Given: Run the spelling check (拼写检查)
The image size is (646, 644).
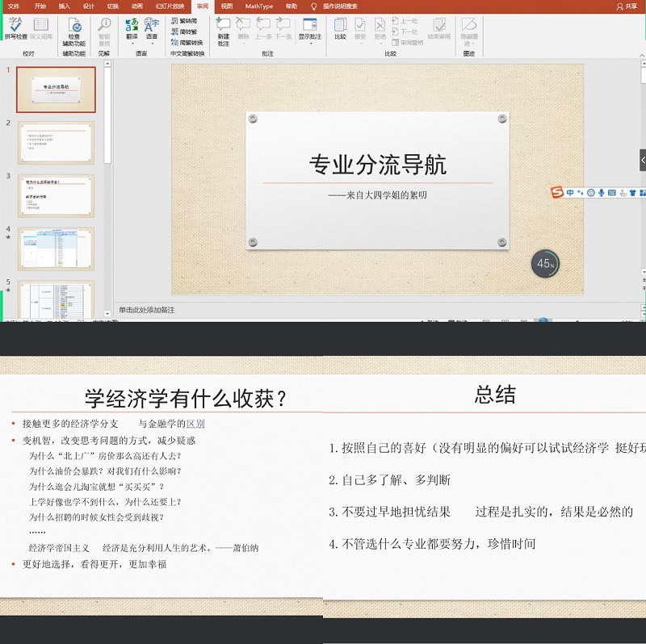Looking at the screenshot, I should pyautogui.click(x=15, y=29).
